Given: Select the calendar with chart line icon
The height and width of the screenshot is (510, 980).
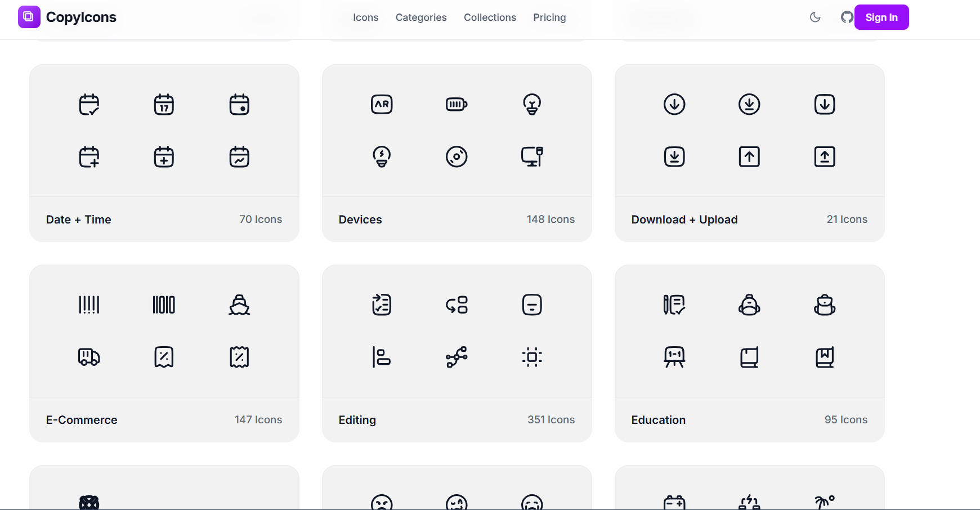Looking at the screenshot, I should [x=239, y=156].
